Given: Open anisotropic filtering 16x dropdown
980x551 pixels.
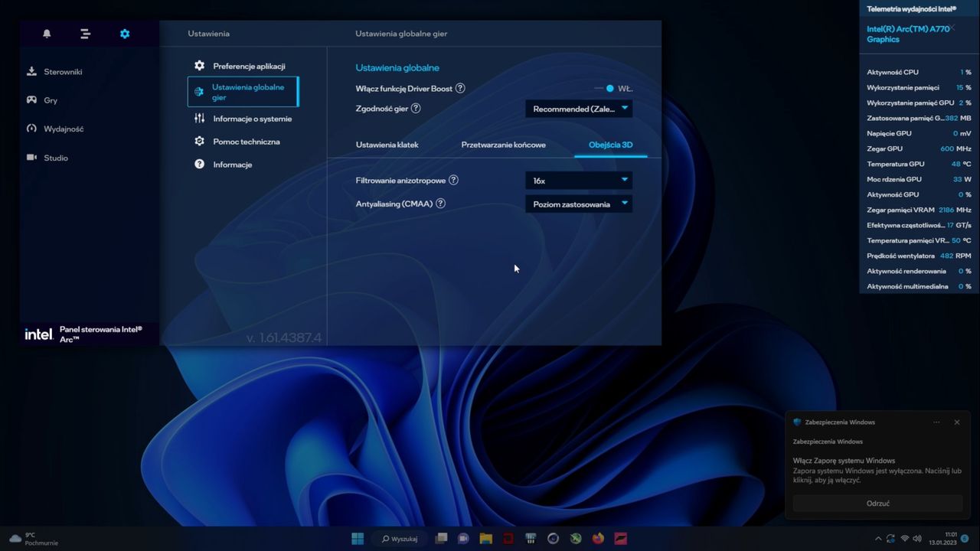Looking at the screenshot, I should [x=579, y=181].
